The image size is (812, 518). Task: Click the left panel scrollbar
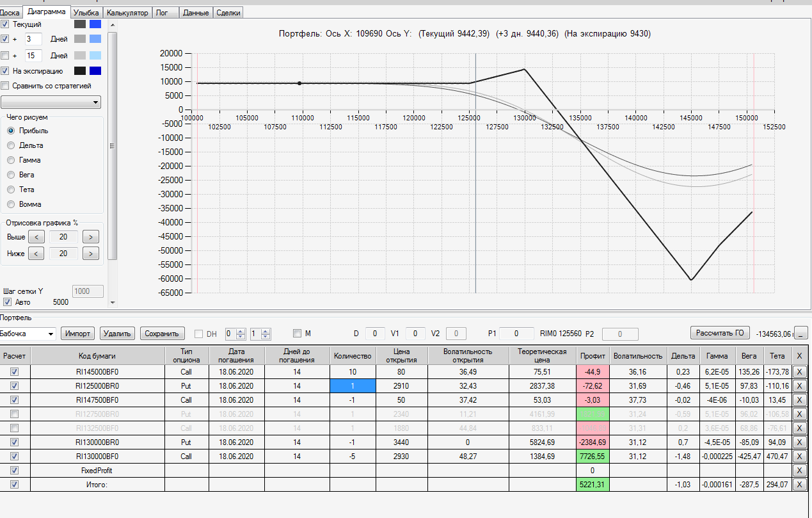tap(113, 146)
